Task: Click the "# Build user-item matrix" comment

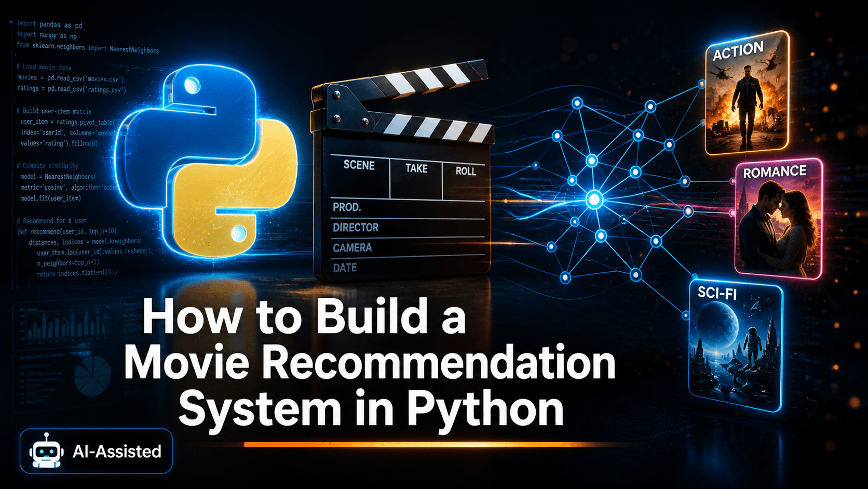Action: click(54, 111)
